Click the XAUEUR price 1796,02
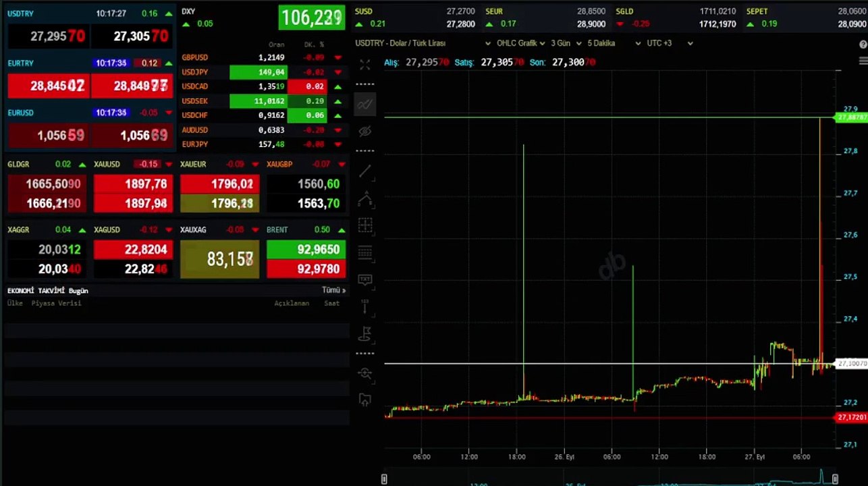868x486 pixels. click(x=220, y=184)
